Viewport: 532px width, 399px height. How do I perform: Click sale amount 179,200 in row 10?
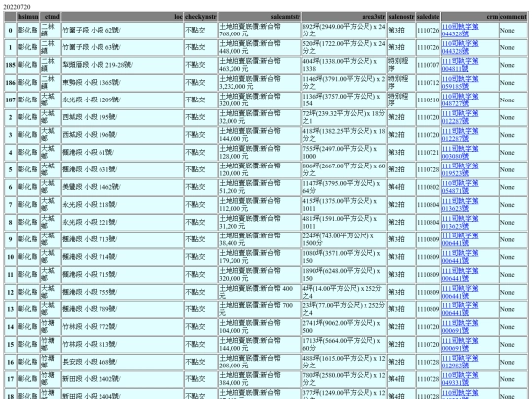(x=259, y=257)
